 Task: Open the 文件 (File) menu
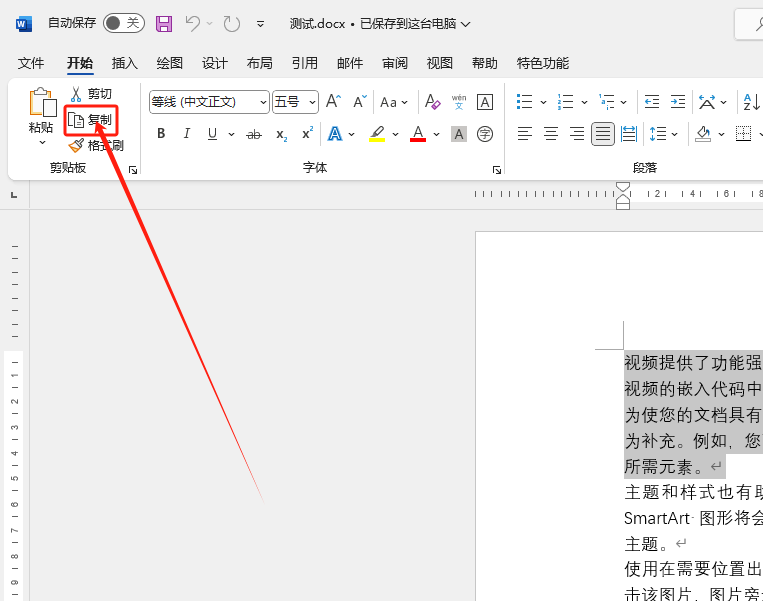[31, 63]
